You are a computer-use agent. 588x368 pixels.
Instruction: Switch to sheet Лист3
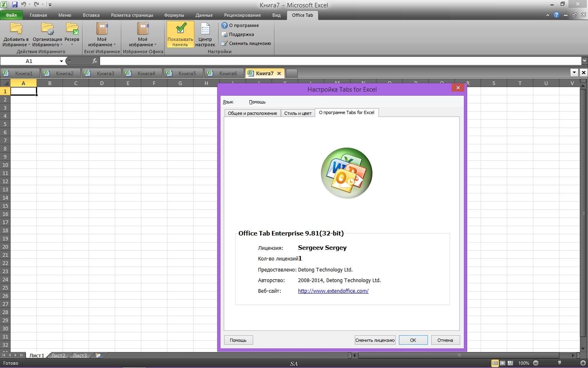(x=80, y=355)
